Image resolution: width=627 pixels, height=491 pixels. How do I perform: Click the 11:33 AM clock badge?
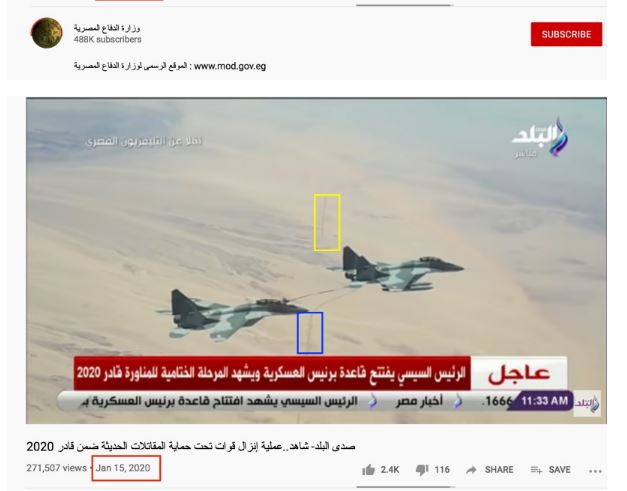[x=544, y=401]
